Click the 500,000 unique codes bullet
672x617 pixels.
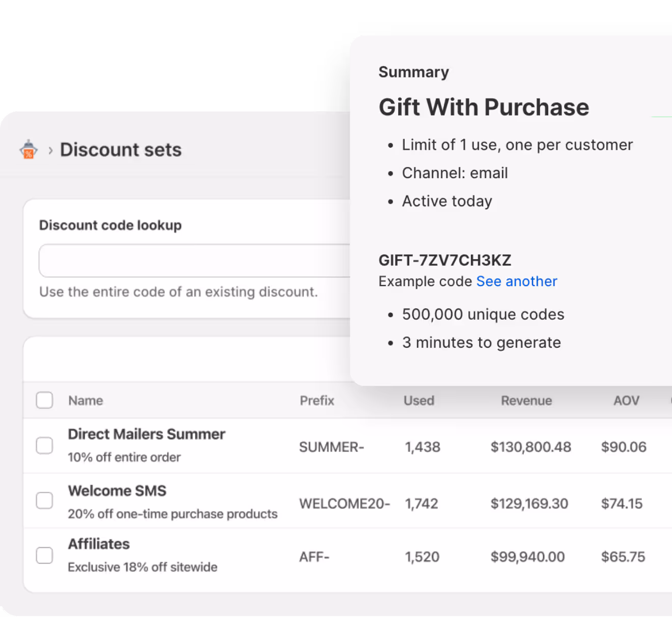tap(483, 315)
